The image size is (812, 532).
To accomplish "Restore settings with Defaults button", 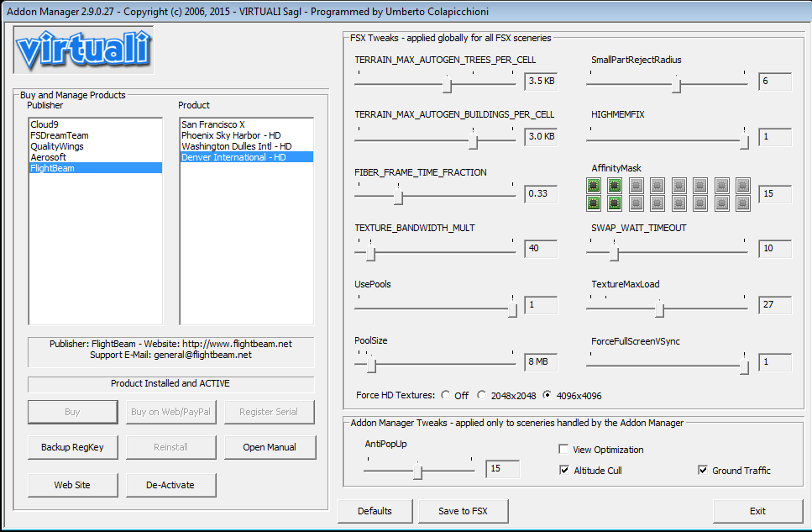I will pos(375,511).
